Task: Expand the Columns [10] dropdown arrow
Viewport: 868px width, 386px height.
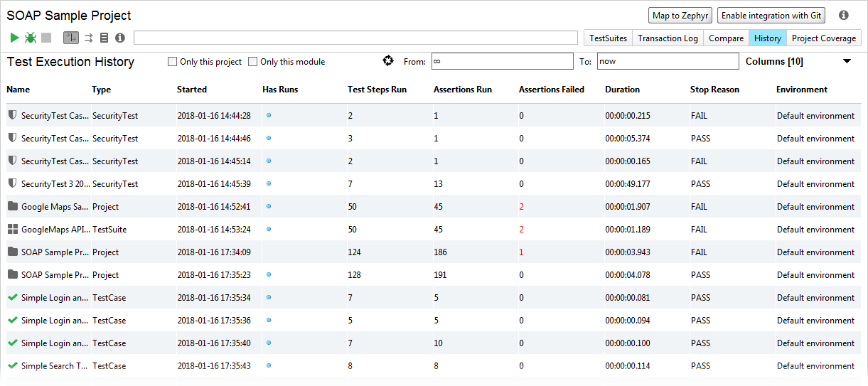Action: (847, 61)
